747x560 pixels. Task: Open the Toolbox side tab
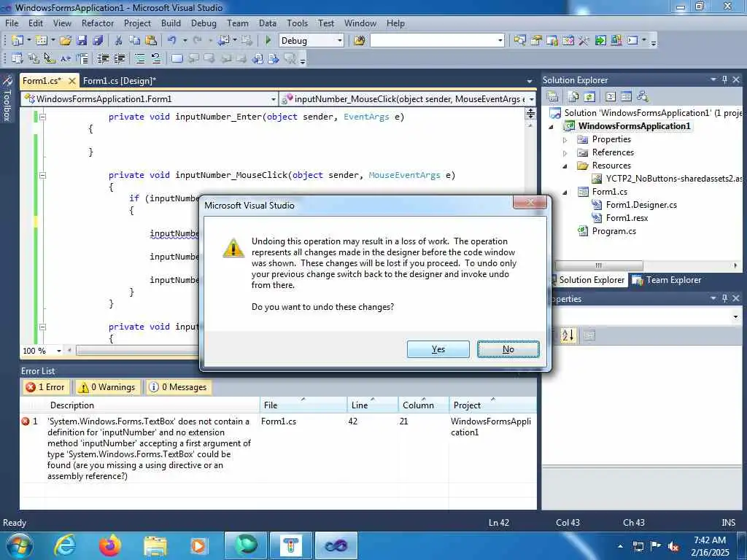7,98
